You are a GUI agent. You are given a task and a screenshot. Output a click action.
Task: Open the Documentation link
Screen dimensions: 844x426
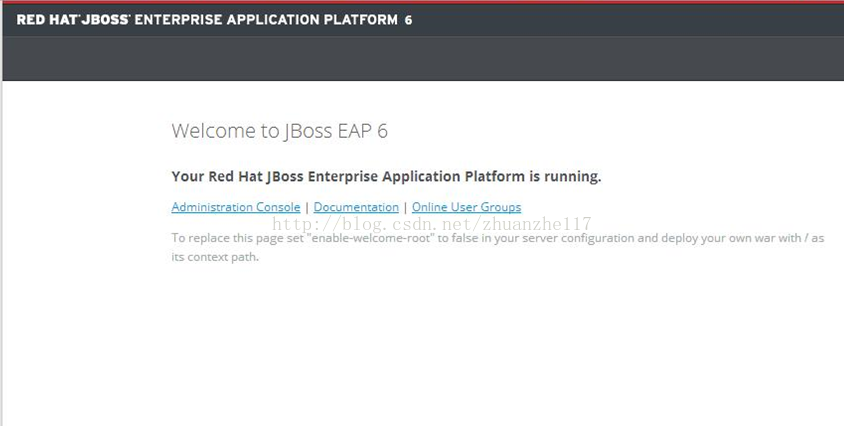pyautogui.click(x=356, y=207)
